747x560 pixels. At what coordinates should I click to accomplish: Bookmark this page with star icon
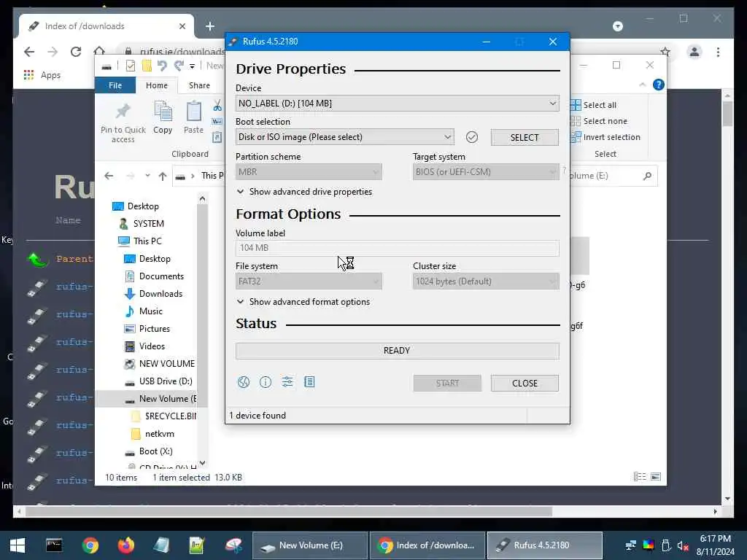[665, 52]
